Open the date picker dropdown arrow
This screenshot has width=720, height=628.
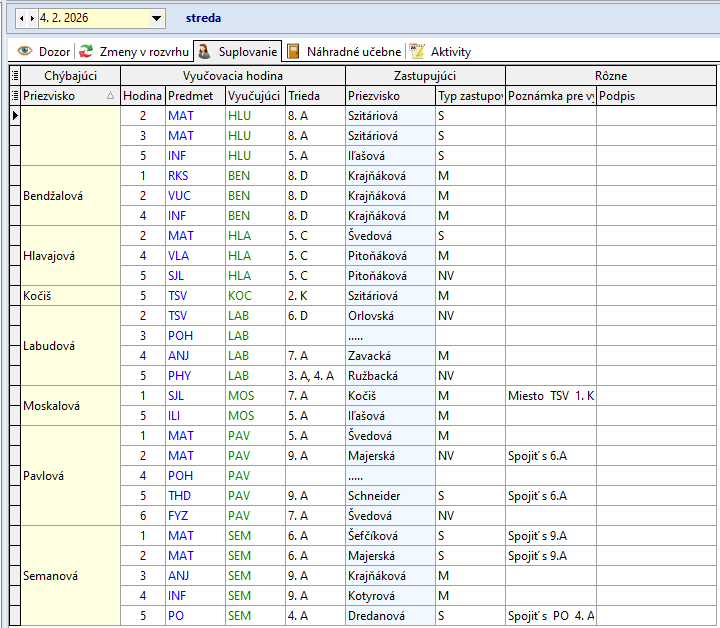click(x=156, y=18)
